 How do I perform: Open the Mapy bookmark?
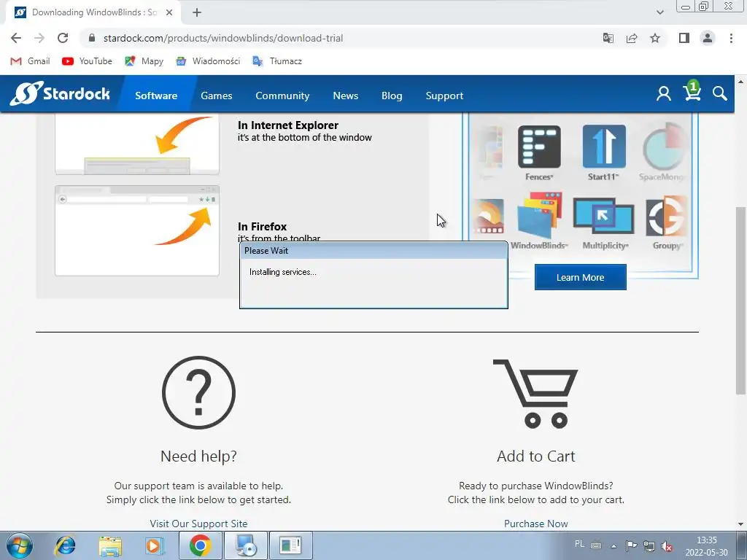point(144,61)
